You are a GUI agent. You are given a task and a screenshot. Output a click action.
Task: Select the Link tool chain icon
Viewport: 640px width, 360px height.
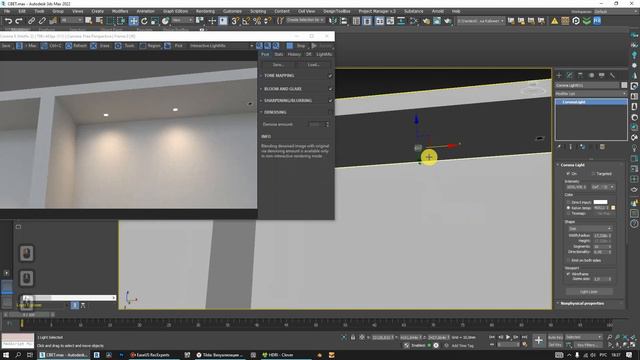point(31,21)
